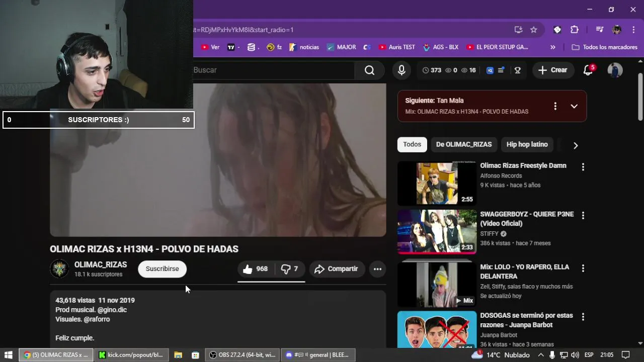The height and width of the screenshot is (362, 644).
Task: Activate voice search microphone icon
Action: (401, 70)
